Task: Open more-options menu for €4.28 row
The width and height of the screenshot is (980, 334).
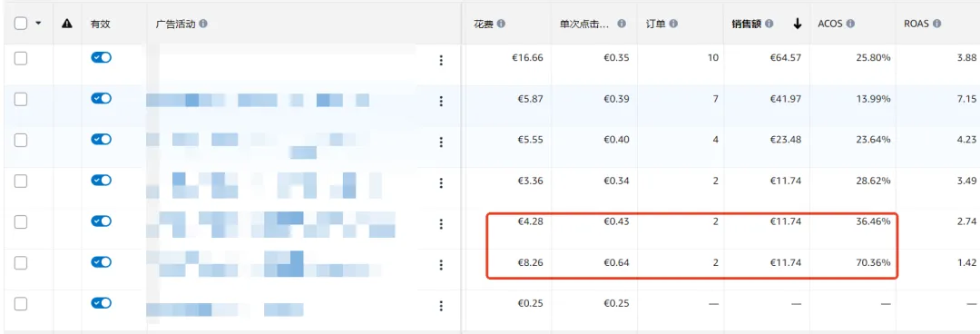Action: (441, 224)
